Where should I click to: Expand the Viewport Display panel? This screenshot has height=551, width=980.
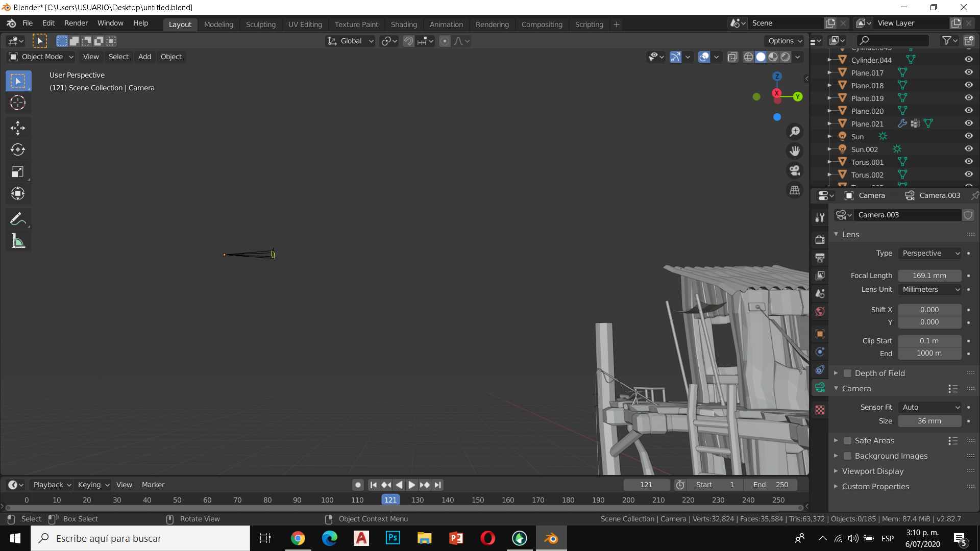click(872, 471)
